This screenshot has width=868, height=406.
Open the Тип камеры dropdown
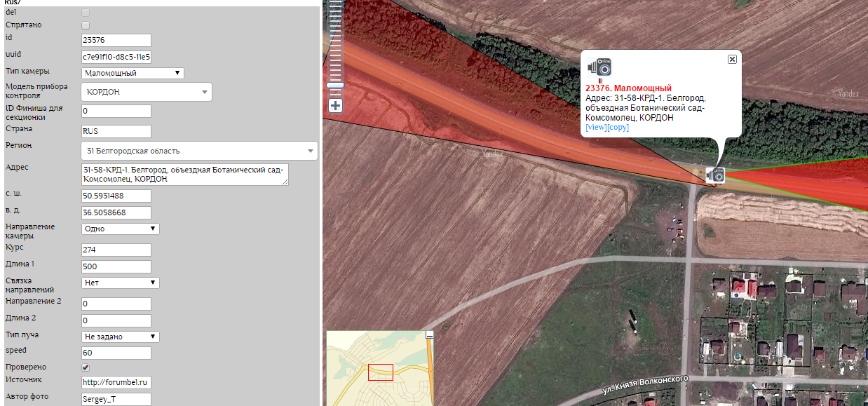(133, 73)
